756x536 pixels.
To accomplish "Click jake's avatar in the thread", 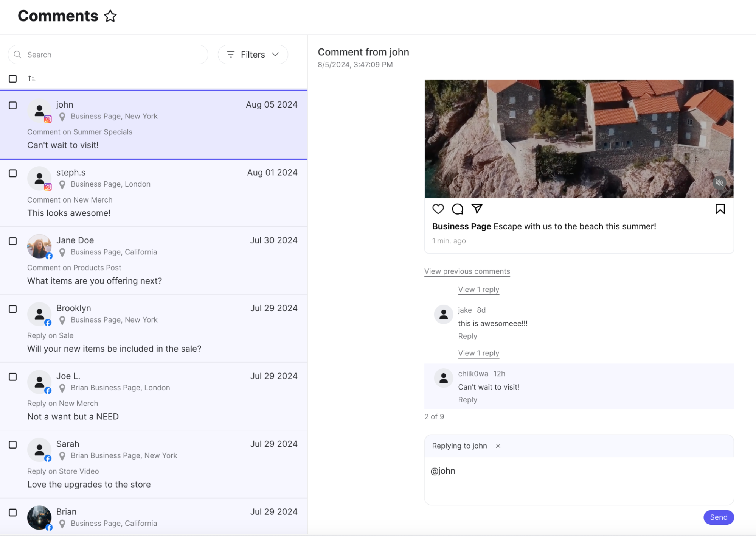I will coord(443,314).
